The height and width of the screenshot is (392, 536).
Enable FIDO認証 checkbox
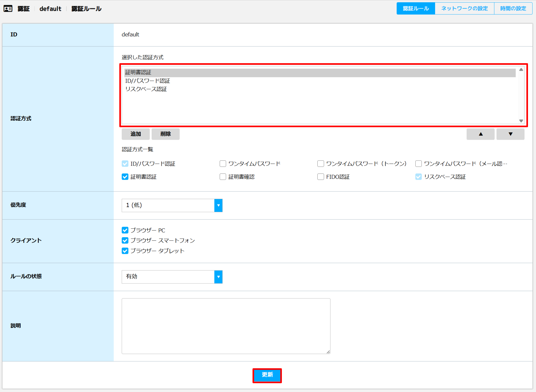coord(321,177)
